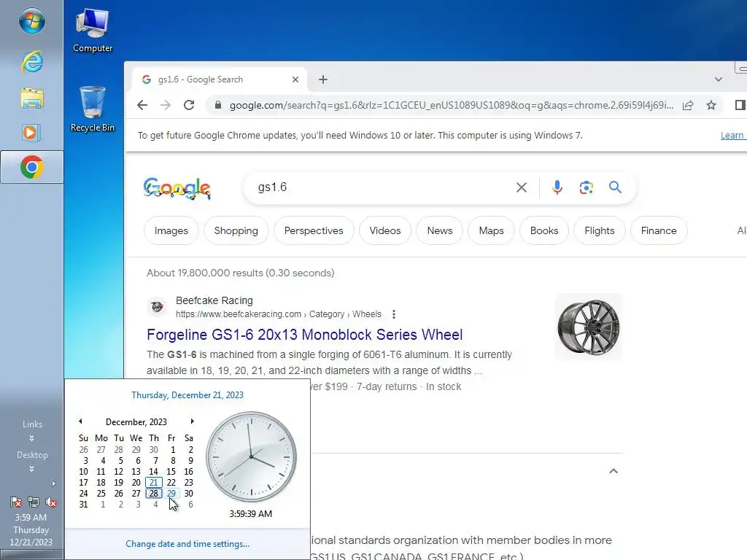This screenshot has width=747, height=560.
Task: Click Learn more link in update bar
Action: [x=732, y=135]
